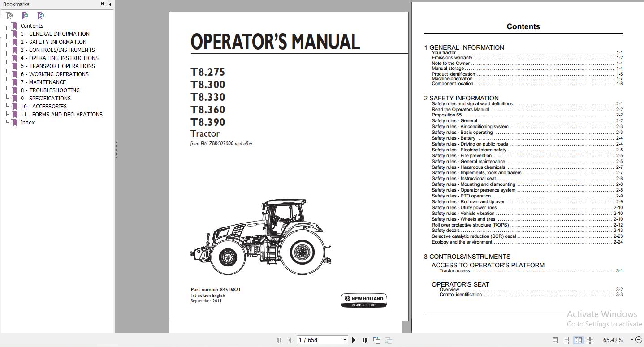
Task: Open the 7 - MAINTENANCE bookmark
Action: [x=43, y=82]
